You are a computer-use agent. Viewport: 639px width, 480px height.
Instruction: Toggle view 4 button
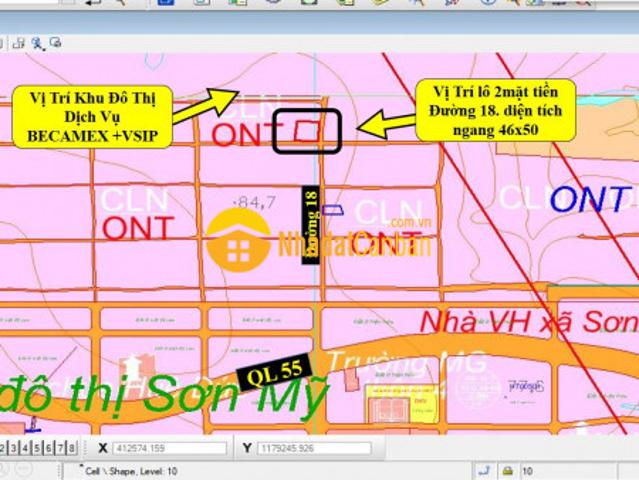click(25, 448)
